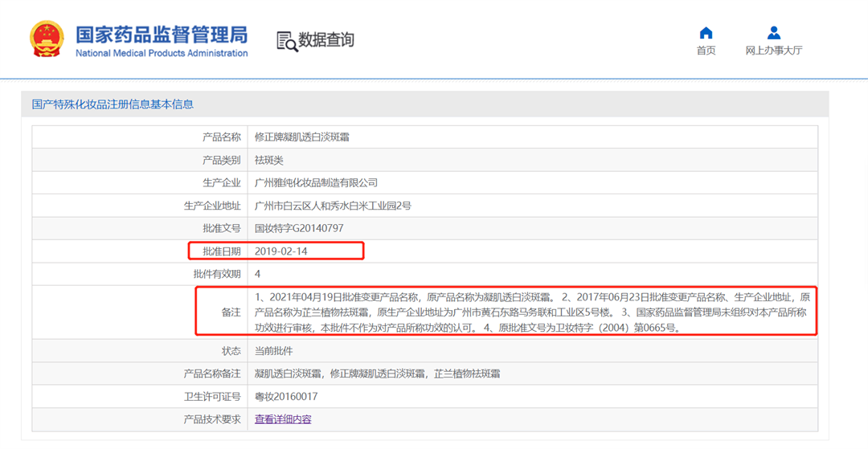
Task: Click the 数据查询 heading text
Action: tap(326, 39)
